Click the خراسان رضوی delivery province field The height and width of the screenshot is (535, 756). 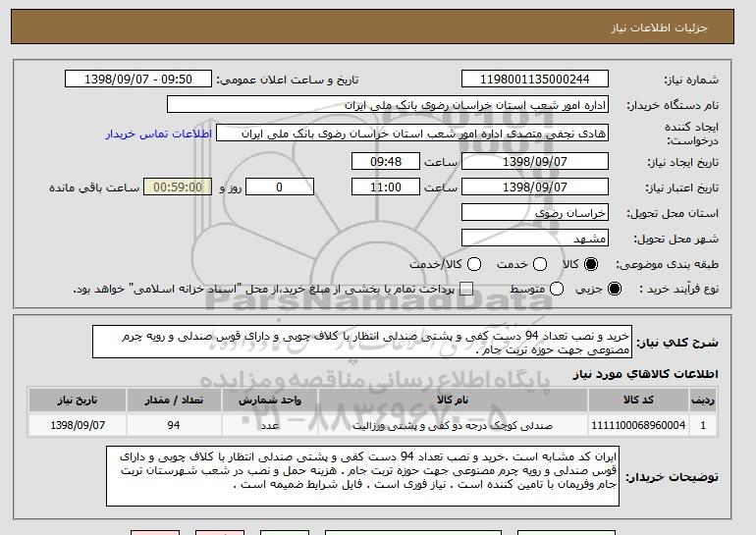click(x=535, y=213)
